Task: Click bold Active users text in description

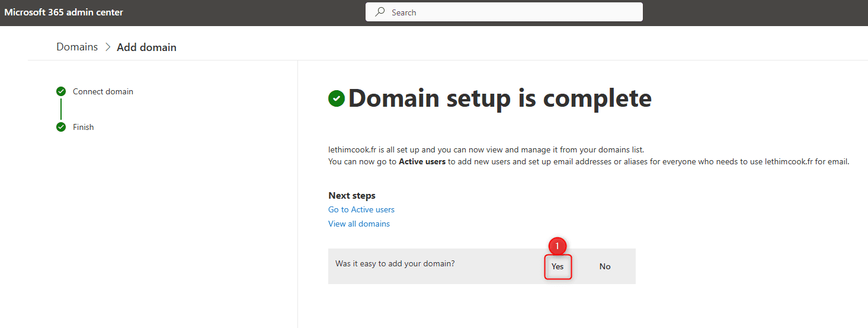Action: (x=422, y=161)
